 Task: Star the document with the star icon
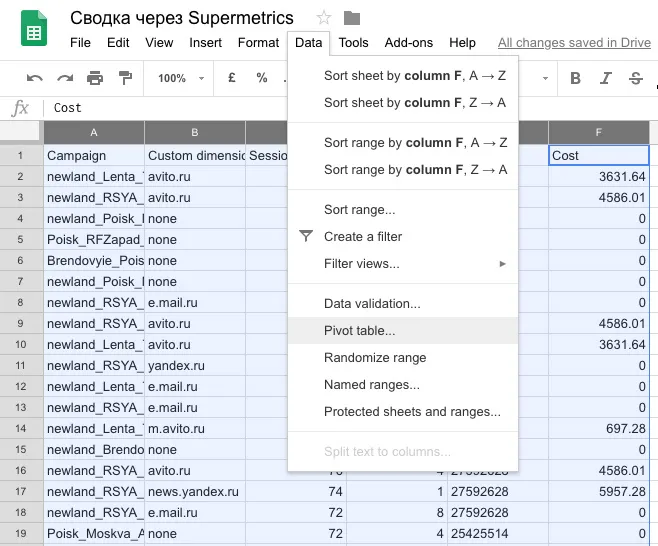324,18
